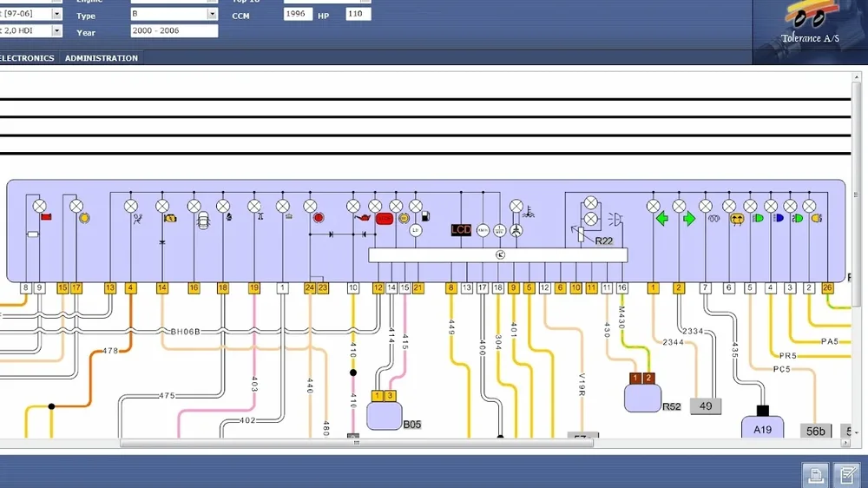Click wire label V19R
The width and height of the screenshot is (868, 488).
pos(582,385)
